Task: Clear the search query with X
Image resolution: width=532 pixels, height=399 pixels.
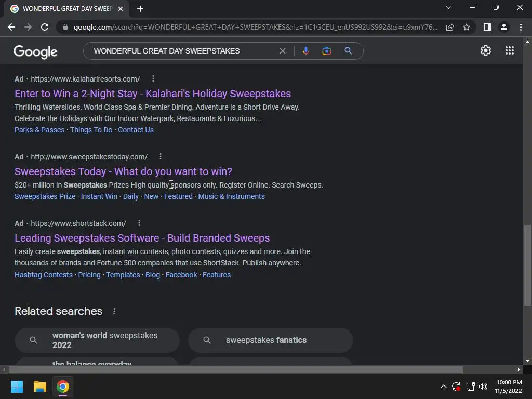Action: click(282, 51)
